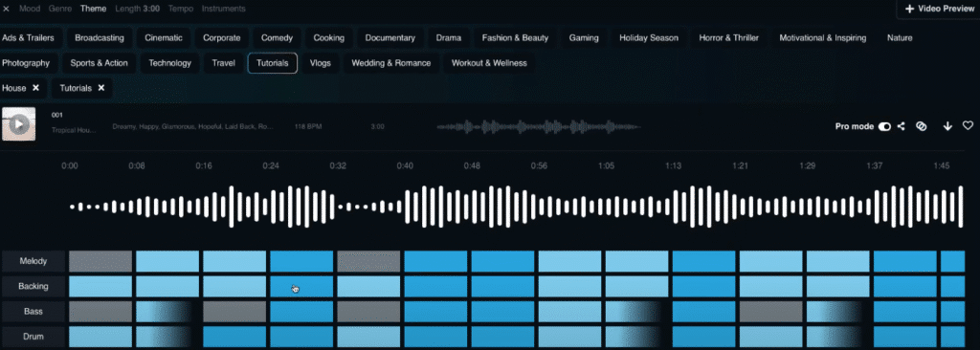Pick the Corporate theme
Screen dimensions: 980x350
coord(222,37)
